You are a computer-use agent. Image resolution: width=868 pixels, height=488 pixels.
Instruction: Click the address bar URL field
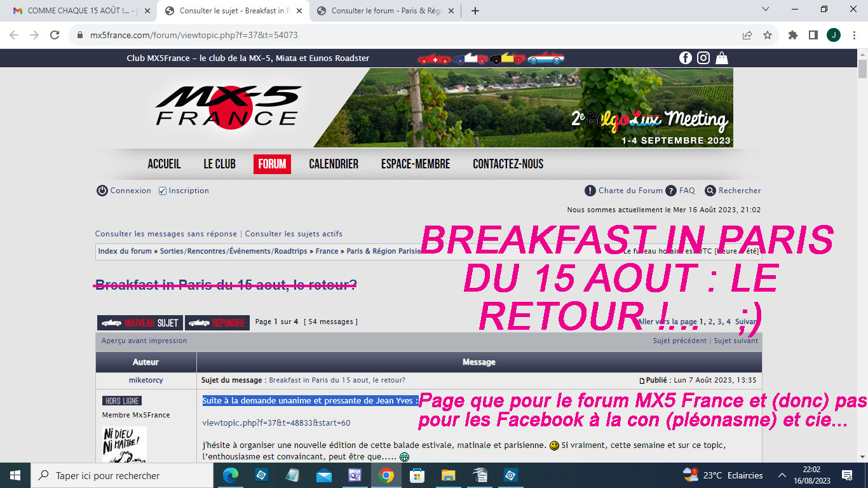click(407, 36)
